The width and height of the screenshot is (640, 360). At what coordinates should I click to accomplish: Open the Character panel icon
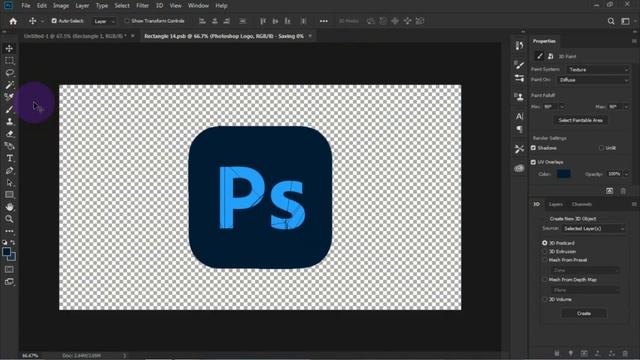[x=519, y=117]
